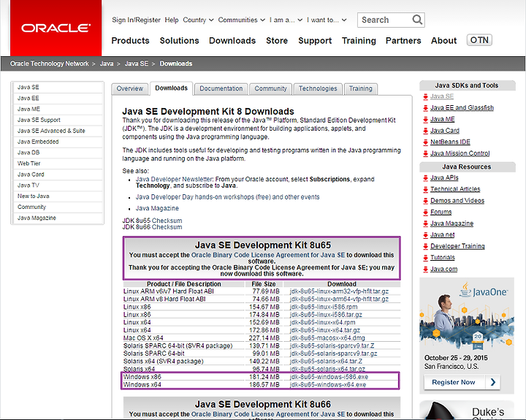Click the Oracle logo
The height and width of the screenshot is (420, 526).
tap(56, 28)
